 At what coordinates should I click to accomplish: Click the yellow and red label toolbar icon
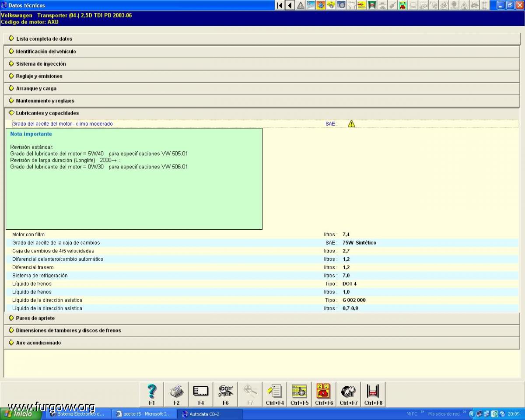362,5
